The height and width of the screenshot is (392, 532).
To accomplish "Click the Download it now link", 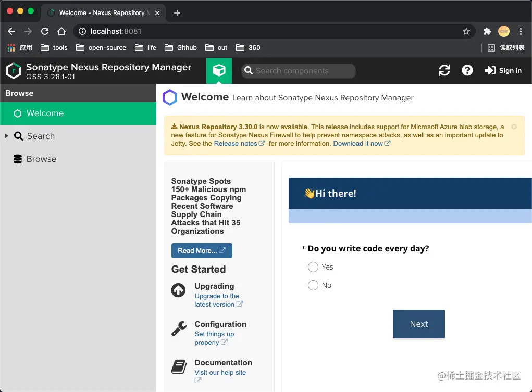I will click(x=362, y=144).
